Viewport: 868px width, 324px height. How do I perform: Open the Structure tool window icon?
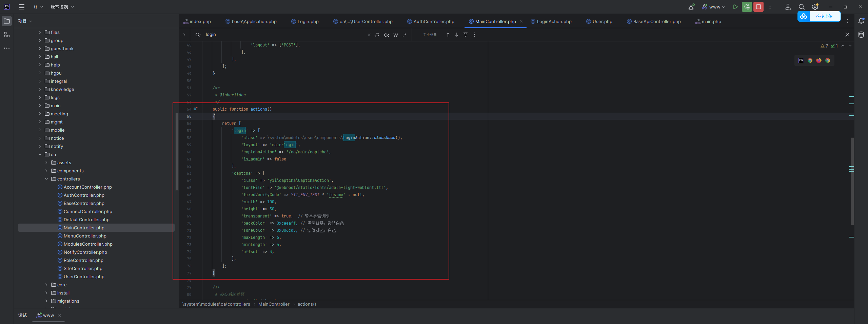7,35
